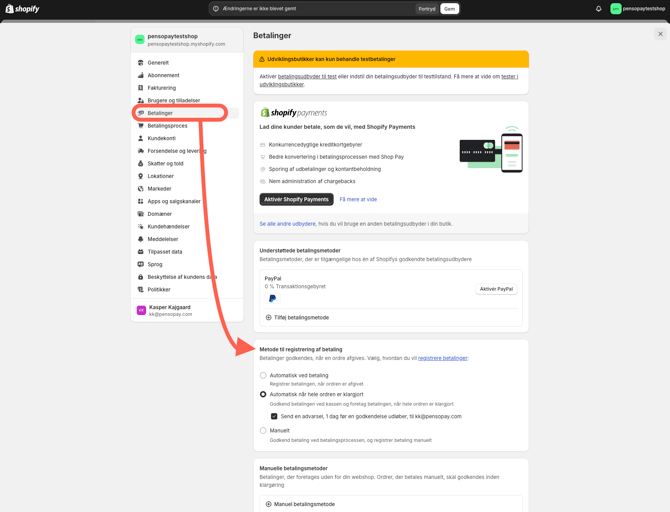Open the pensopaytestshop account avatar menu
Viewport: 670px width, 512px height.
[615, 9]
